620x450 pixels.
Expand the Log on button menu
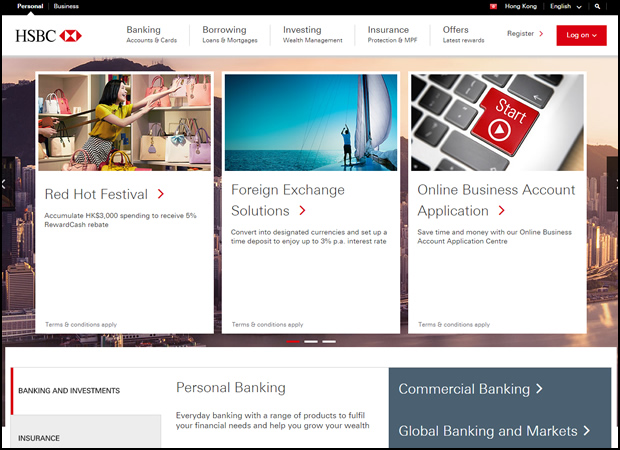click(581, 35)
